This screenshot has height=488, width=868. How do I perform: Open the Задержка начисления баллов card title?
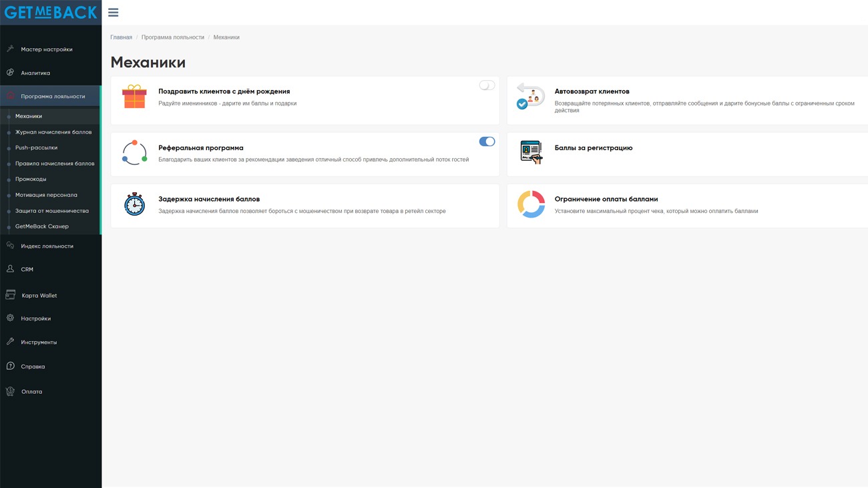(x=209, y=199)
